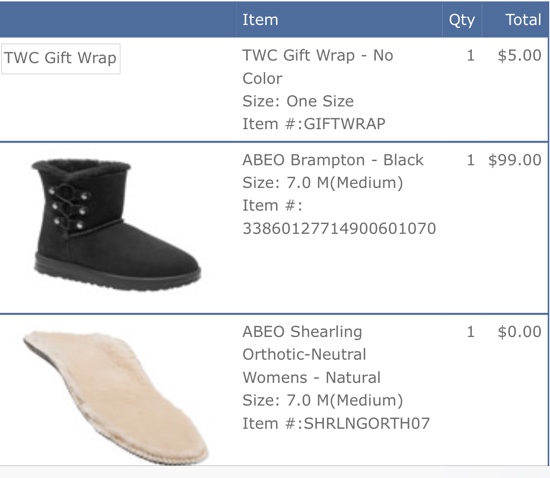Click the $99.00 boot total

click(515, 160)
